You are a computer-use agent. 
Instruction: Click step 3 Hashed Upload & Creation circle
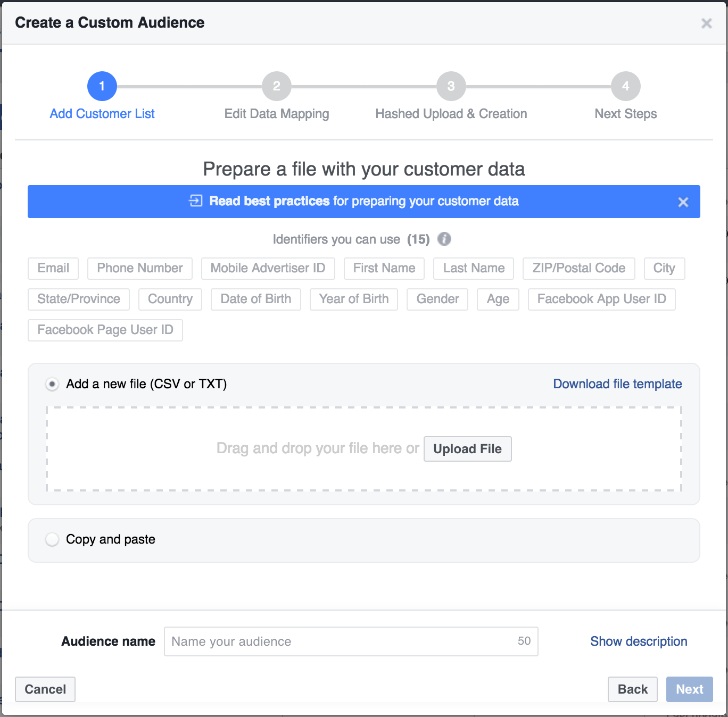click(451, 86)
